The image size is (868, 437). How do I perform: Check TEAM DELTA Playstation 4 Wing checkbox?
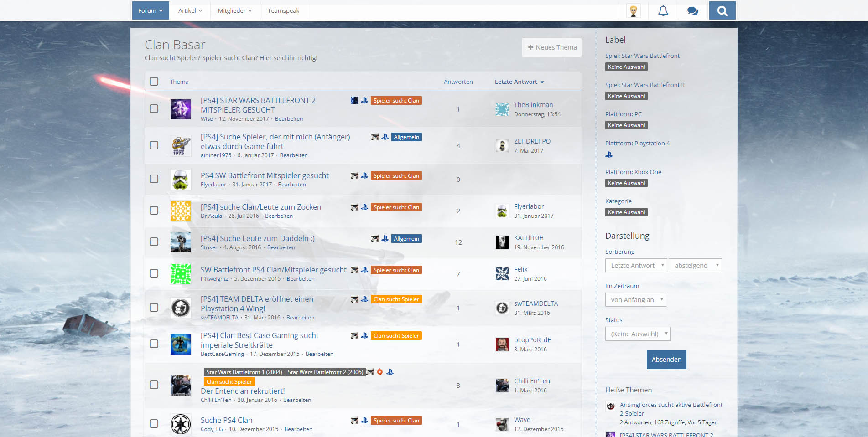pos(154,308)
